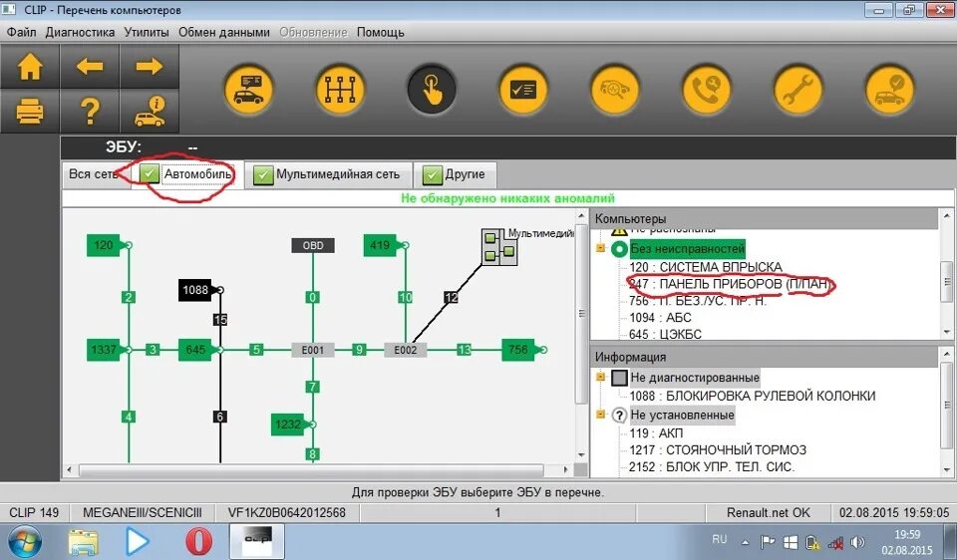Go to the Home screen icon

pos(29,67)
